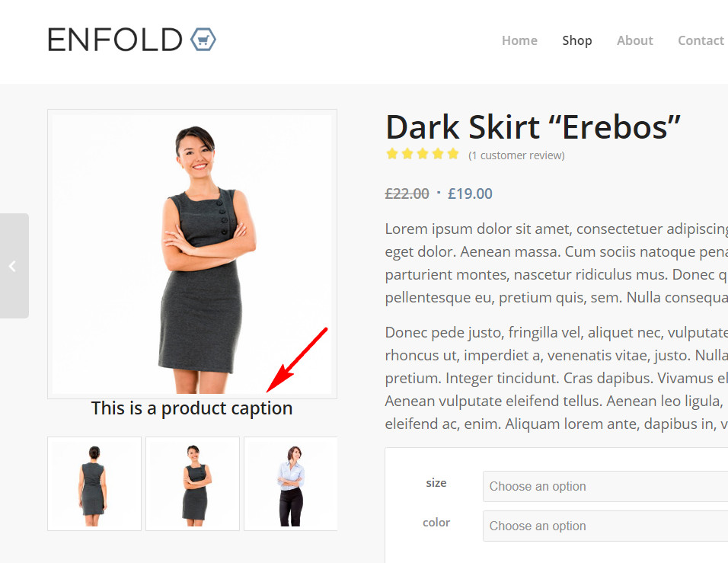
Task: Click the £19.00 sale price
Action: (470, 194)
